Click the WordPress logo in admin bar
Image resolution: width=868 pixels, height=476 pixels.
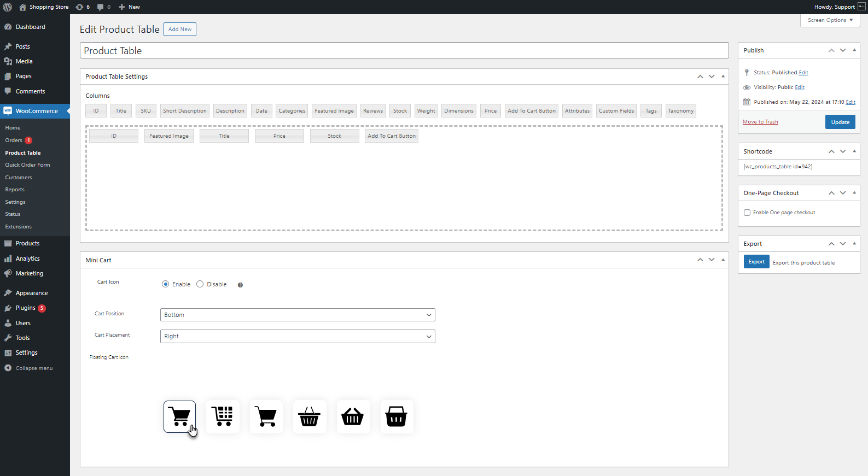click(8, 7)
